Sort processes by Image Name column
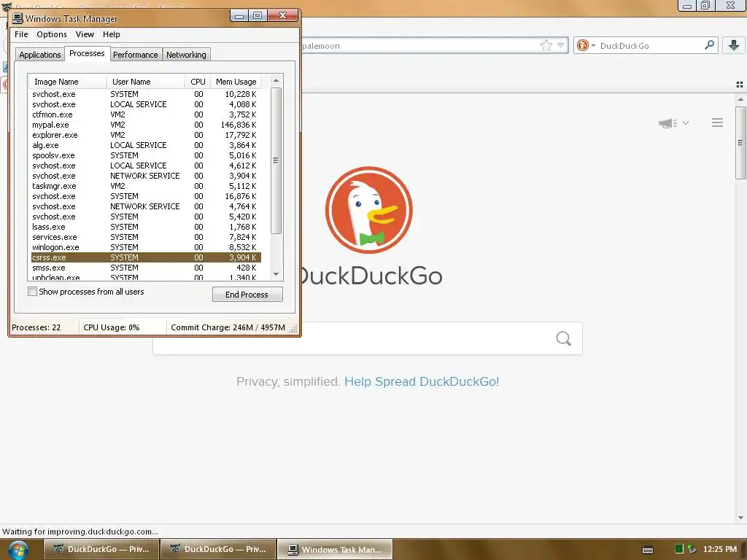The height and width of the screenshot is (560, 747). coord(67,82)
